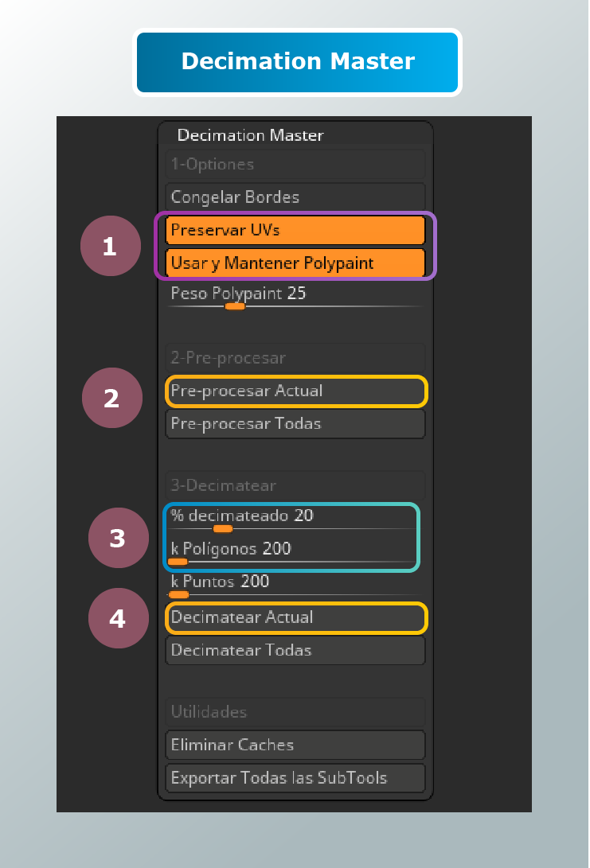Enable the Congelar Bordes option
This screenshot has height=868, width=590.
click(295, 197)
